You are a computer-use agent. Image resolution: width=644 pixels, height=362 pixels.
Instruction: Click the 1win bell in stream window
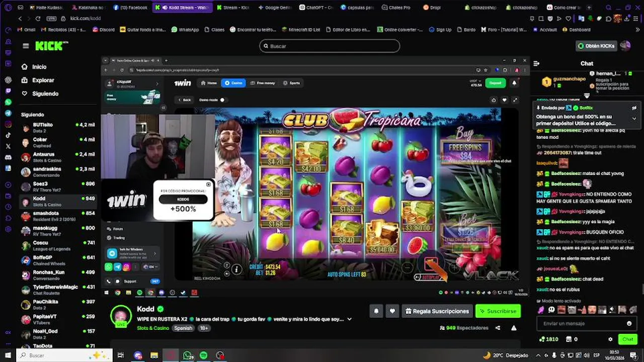coord(514,83)
